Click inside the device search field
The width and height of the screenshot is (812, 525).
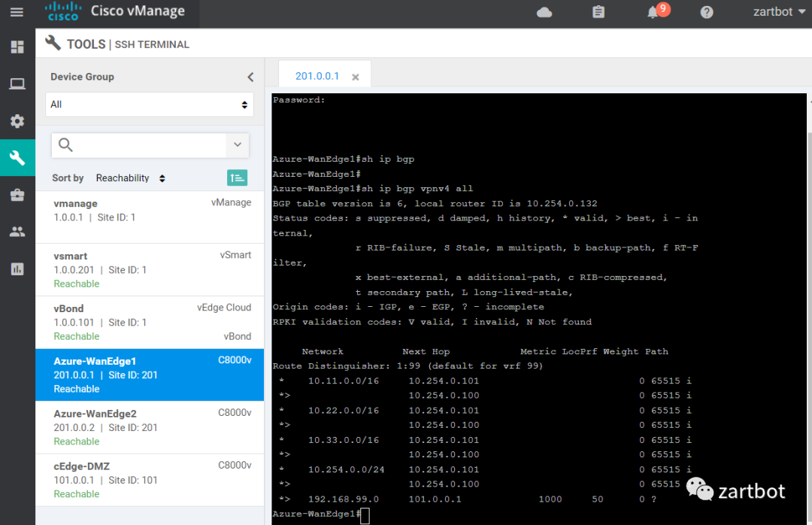[x=150, y=145]
